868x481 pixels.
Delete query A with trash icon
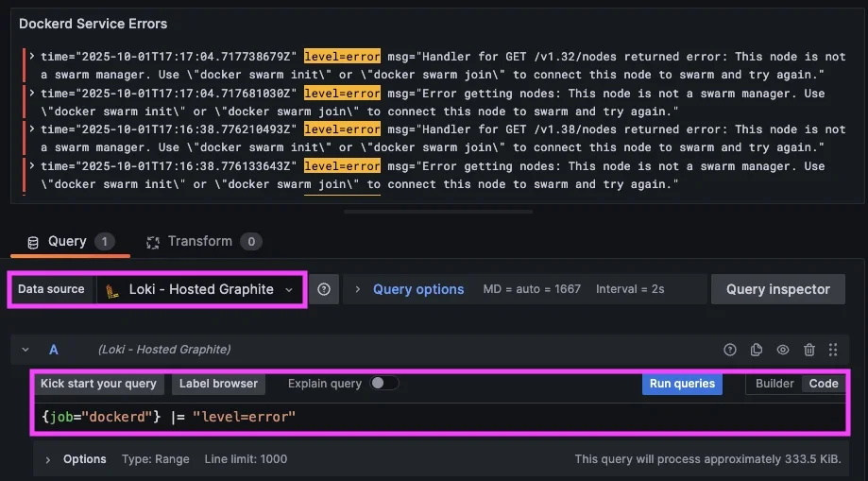point(809,350)
